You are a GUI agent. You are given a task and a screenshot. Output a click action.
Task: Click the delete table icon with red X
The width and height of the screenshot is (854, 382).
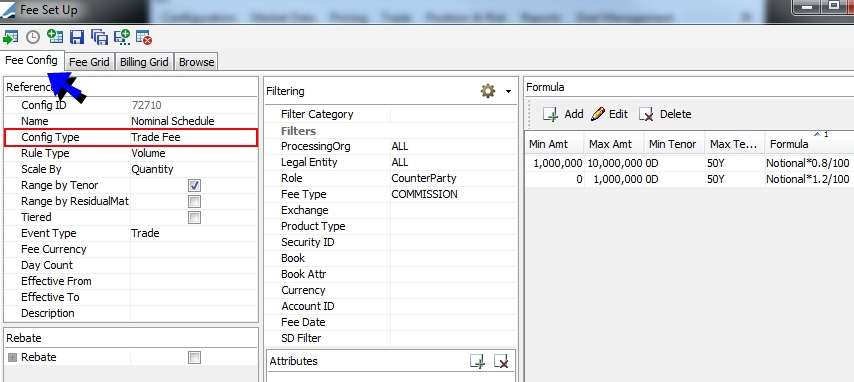tap(144, 37)
